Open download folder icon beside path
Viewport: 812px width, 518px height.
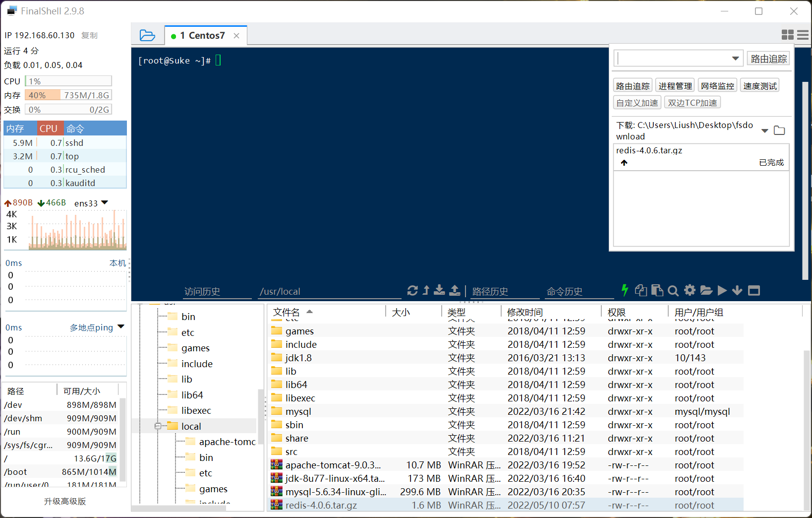click(x=779, y=130)
